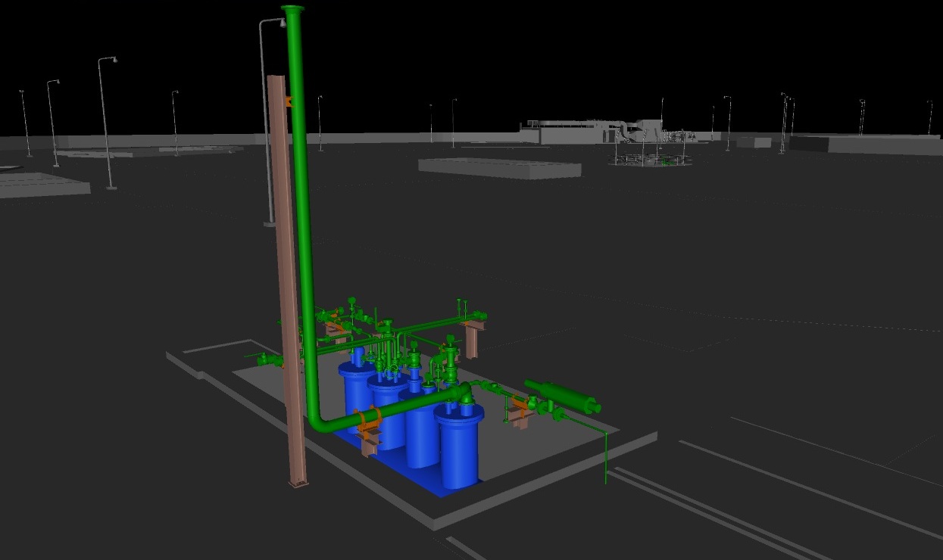
Task: Click base plate of the brown column
Action: click(298, 485)
